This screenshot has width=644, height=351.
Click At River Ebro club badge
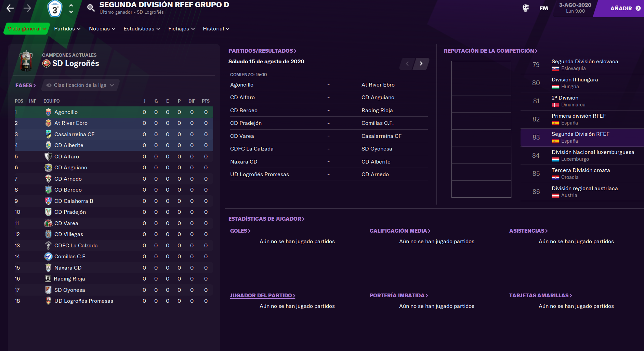(48, 123)
